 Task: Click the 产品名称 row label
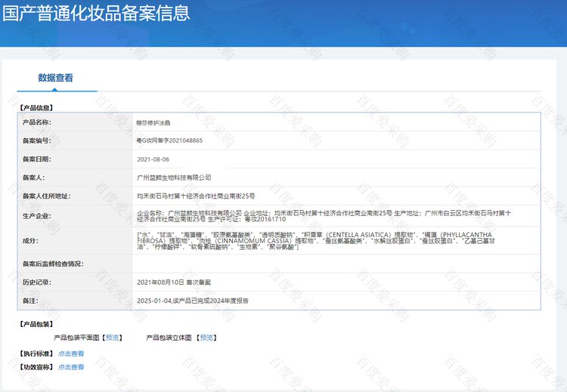(37, 122)
